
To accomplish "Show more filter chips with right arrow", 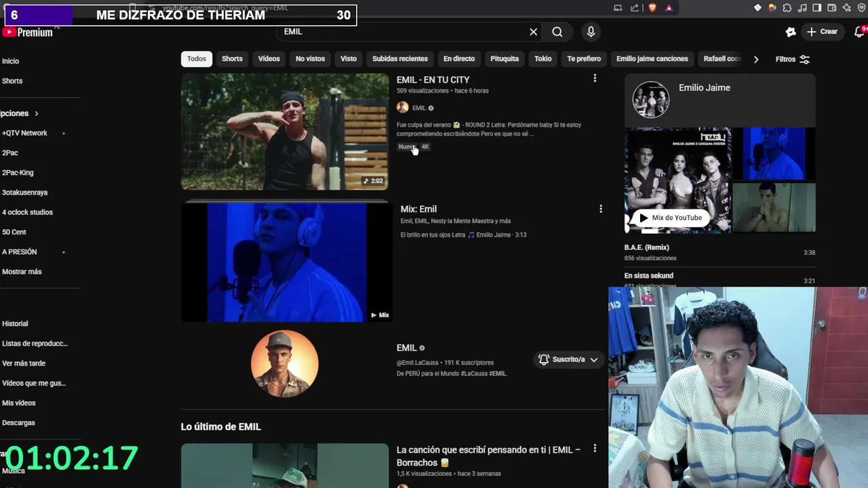I will click(x=756, y=59).
